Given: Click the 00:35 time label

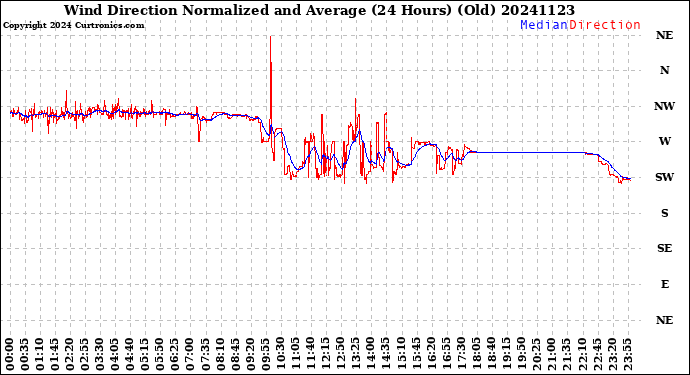Looking at the screenshot, I should [x=25, y=354].
